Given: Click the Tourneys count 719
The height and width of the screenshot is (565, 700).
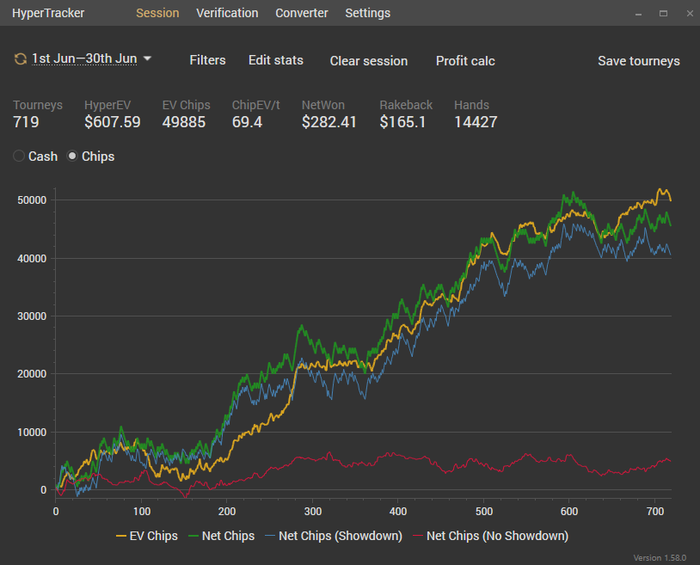Looking at the screenshot, I should point(26,122).
